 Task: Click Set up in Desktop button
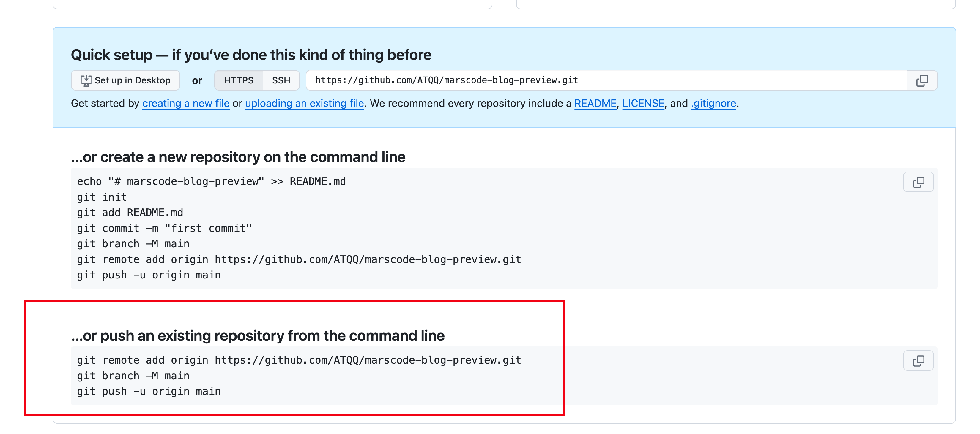click(125, 80)
